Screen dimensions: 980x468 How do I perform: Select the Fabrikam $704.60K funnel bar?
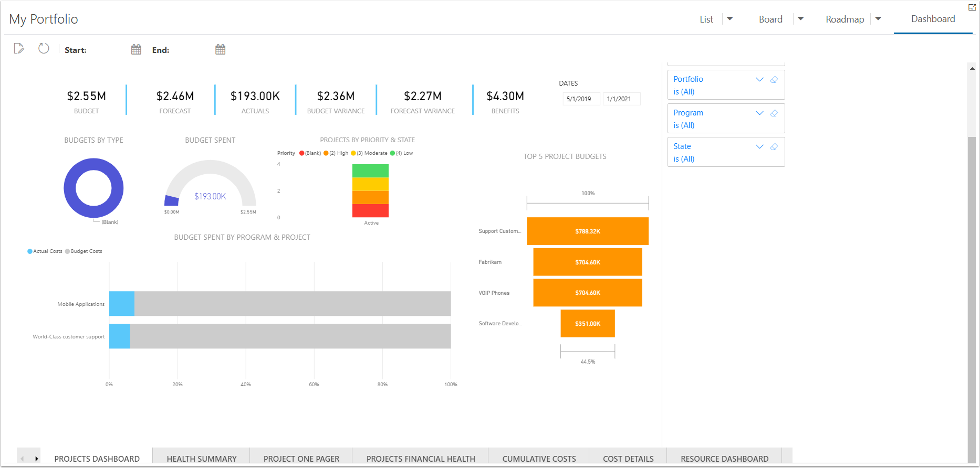588,262
